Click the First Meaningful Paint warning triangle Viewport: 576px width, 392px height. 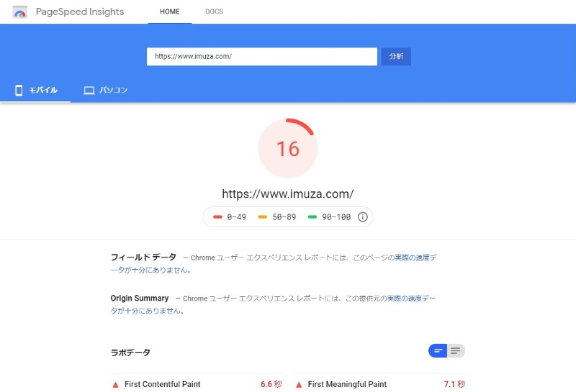[299, 385]
